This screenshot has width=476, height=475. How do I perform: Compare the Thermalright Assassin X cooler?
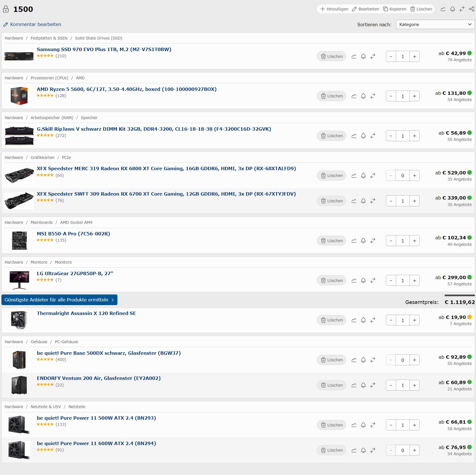click(x=373, y=320)
